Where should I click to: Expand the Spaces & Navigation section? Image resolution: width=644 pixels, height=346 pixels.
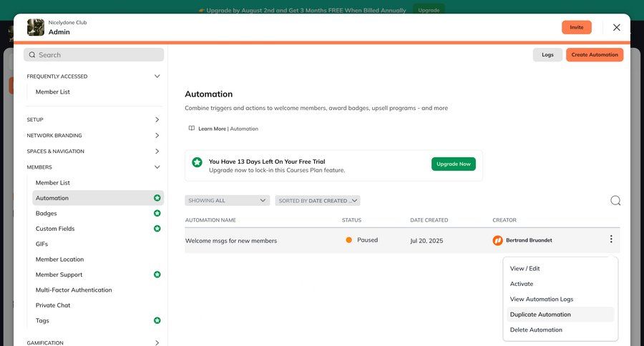[157, 152]
